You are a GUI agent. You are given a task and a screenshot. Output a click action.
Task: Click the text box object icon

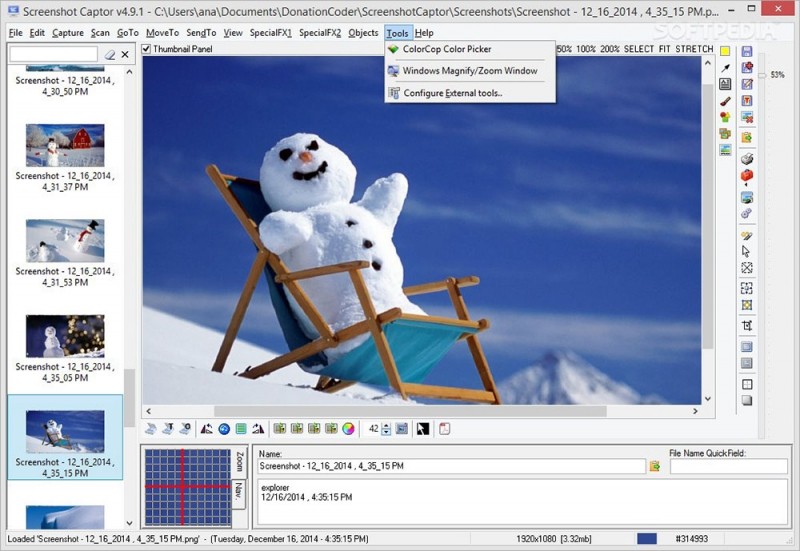click(x=725, y=84)
